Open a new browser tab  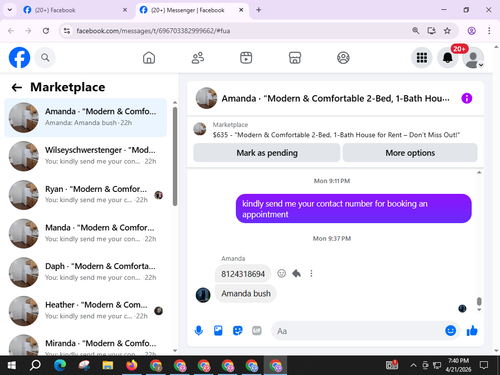coord(259,10)
